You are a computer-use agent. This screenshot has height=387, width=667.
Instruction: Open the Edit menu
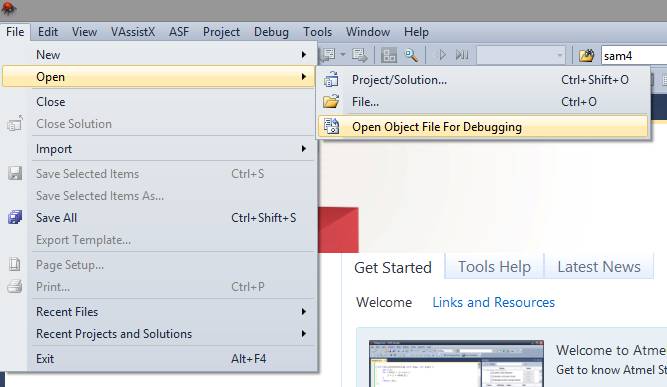(x=48, y=32)
